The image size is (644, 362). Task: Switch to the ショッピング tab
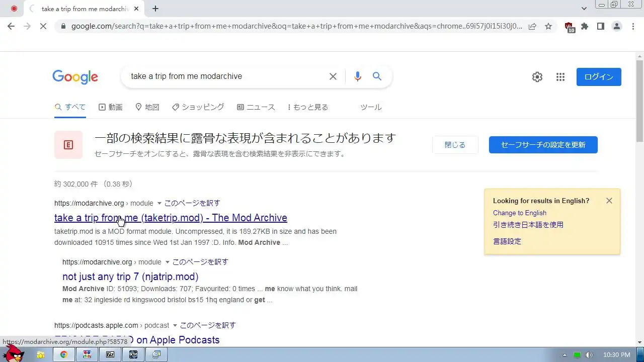pos(198,107)
